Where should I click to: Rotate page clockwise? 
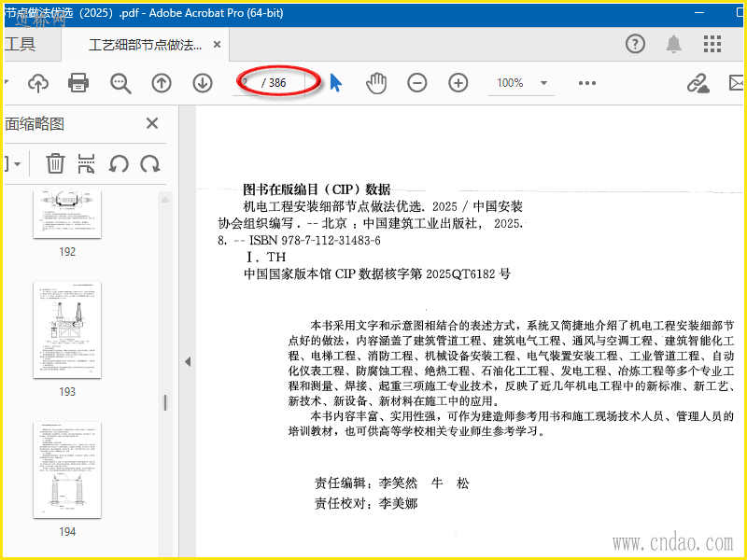point(150,164)
